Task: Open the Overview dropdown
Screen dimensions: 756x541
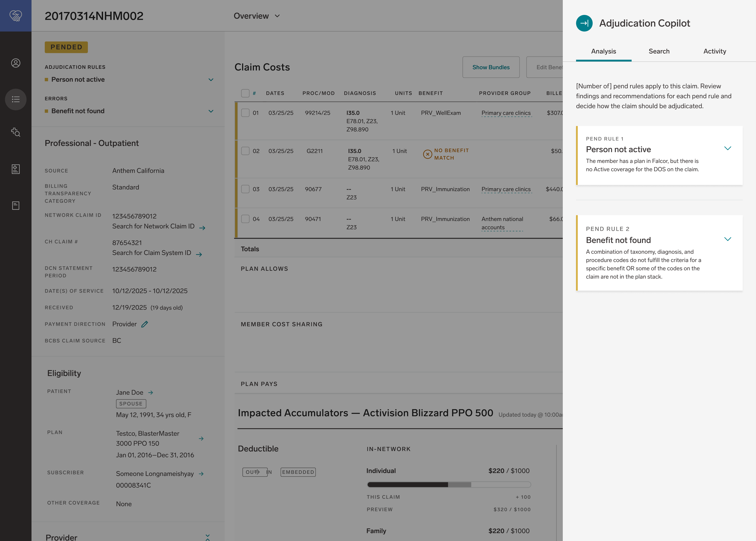Action: 257,16
